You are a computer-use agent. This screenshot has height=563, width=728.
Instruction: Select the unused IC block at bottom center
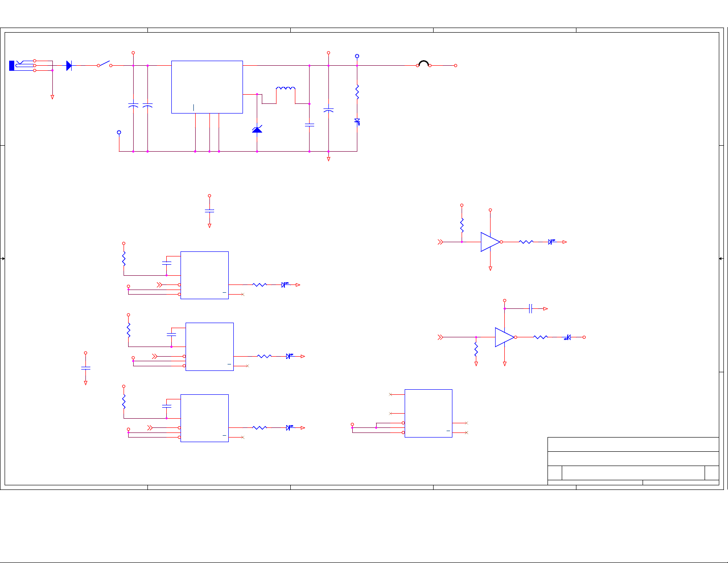429,413
